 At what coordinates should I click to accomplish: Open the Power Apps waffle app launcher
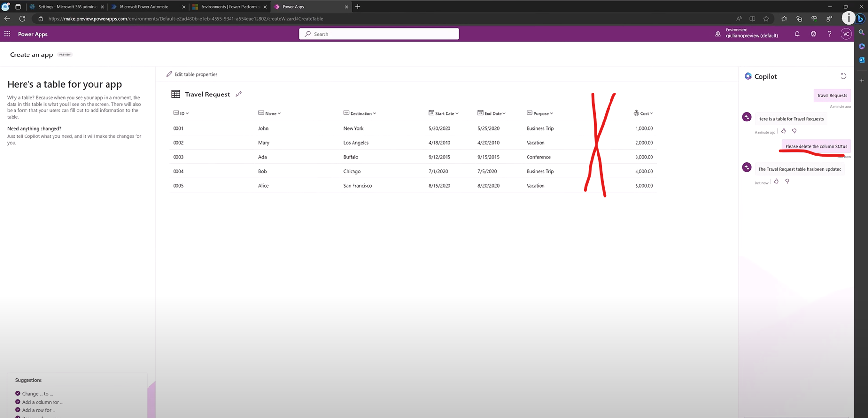point(7,34)
